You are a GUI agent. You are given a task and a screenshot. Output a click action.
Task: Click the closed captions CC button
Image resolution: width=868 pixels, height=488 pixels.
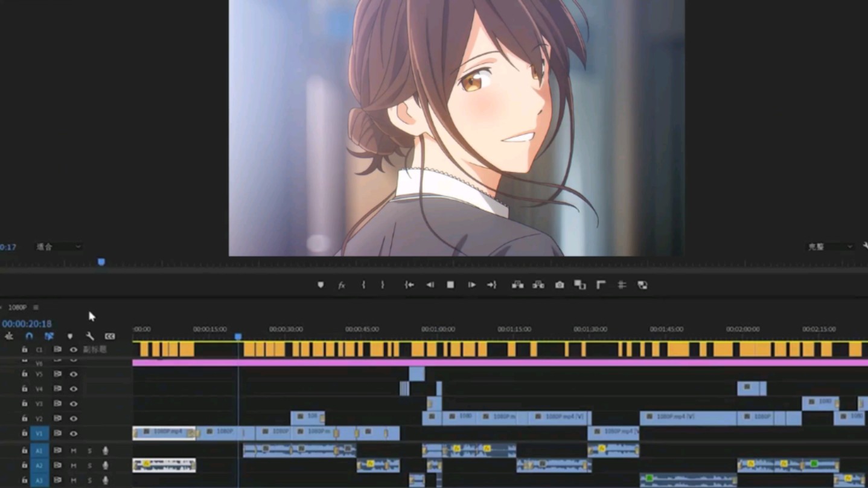click(x=110, y=336)
